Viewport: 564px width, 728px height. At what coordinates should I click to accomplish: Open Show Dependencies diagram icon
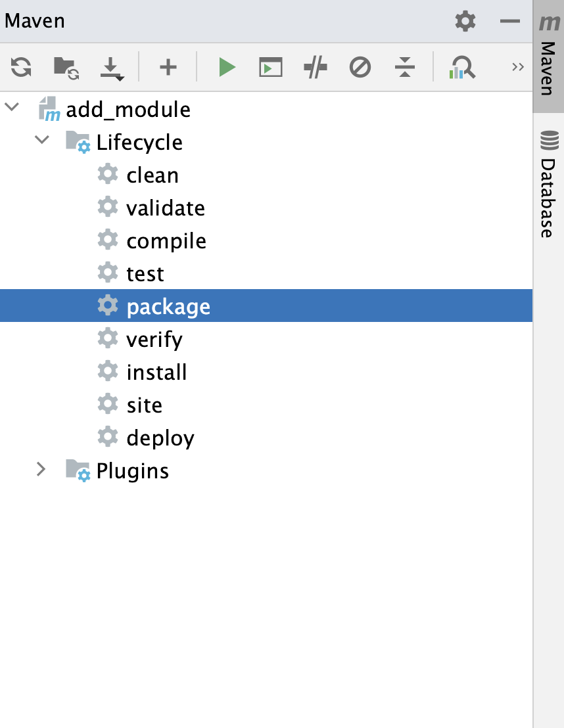coord(462,67)
